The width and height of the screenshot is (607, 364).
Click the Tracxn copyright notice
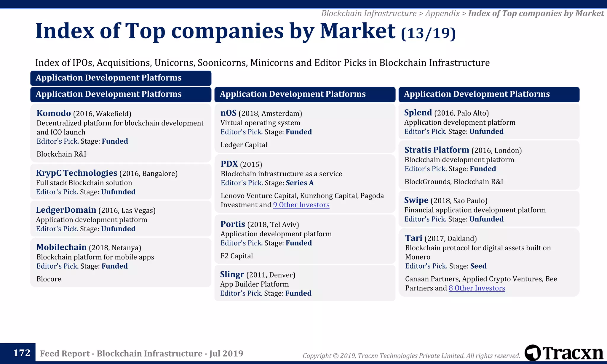411,355
